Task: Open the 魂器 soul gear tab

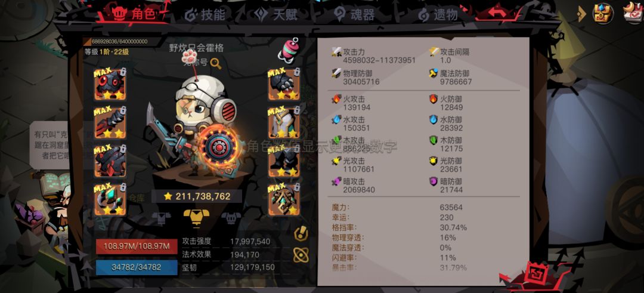Action: point(354,15)
